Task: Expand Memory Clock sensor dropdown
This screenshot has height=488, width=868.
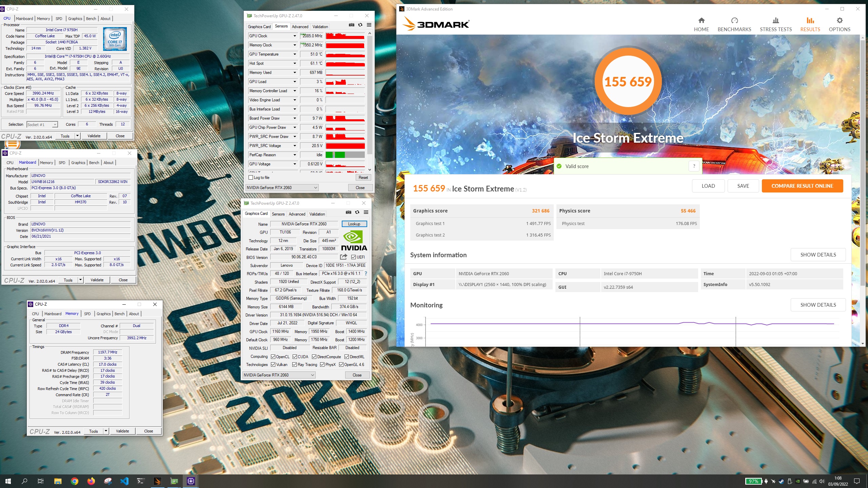Action: pos(295,45)
